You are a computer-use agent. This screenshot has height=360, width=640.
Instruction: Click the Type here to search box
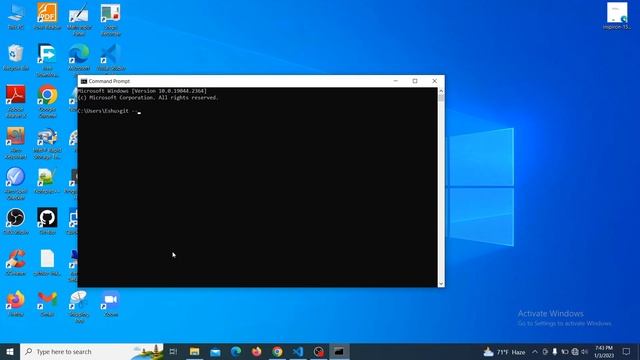[x=92, y=351]
